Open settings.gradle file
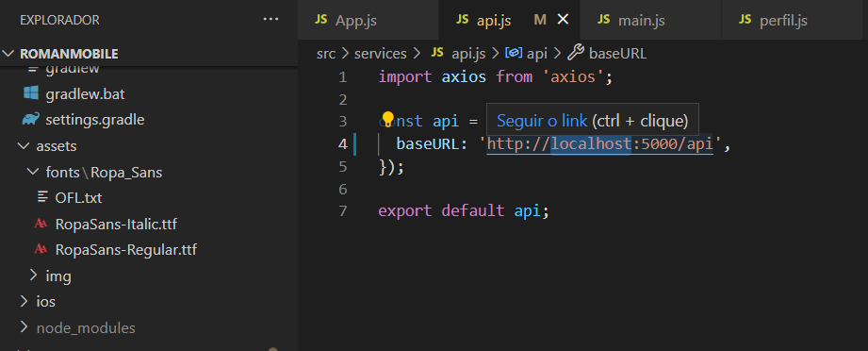Image resolution: width=868 pixels, height=351 pixels. pyautogui.click(x=94, y=119)
